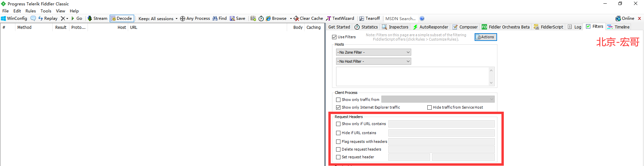Click the Online status indicator
Viewport: 644px width, 166px height.
(625, 18)
